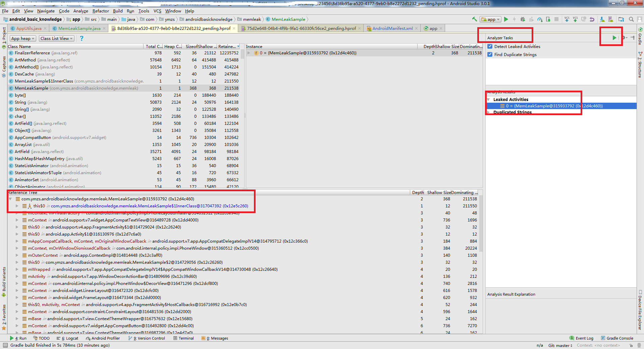Select leaked MemLeakSample@315933792 result

tap(561, 106)
